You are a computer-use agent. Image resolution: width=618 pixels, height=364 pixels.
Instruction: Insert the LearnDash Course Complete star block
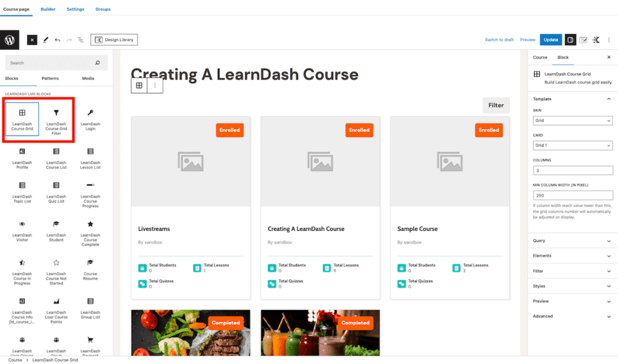click(x=91, y=231)
